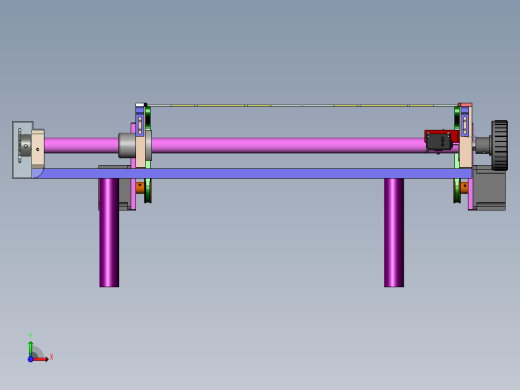520x390 pixels.
Task: Pick the right orange bushing below the base plate
Action: pyautogui.click(x=464, y=187)
